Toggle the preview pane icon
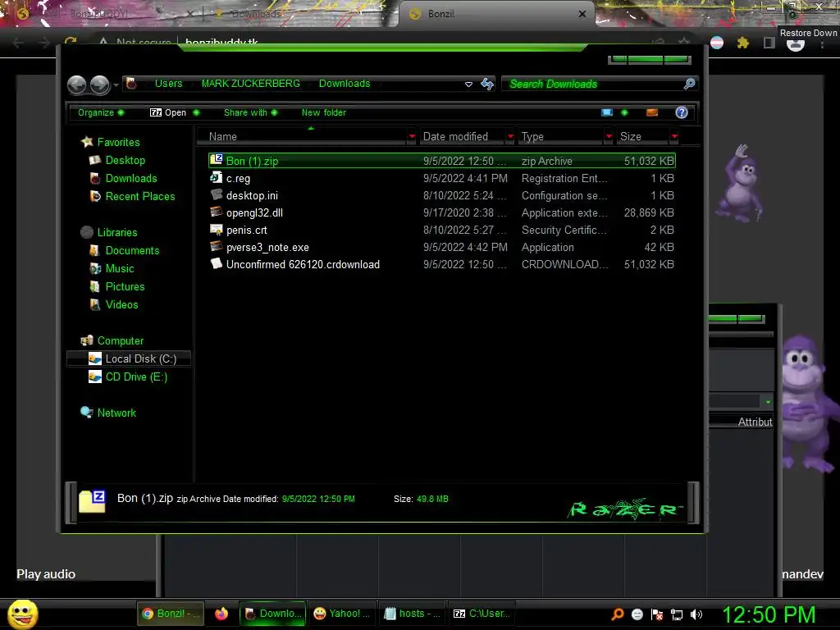840x630 pixels. 652,112
